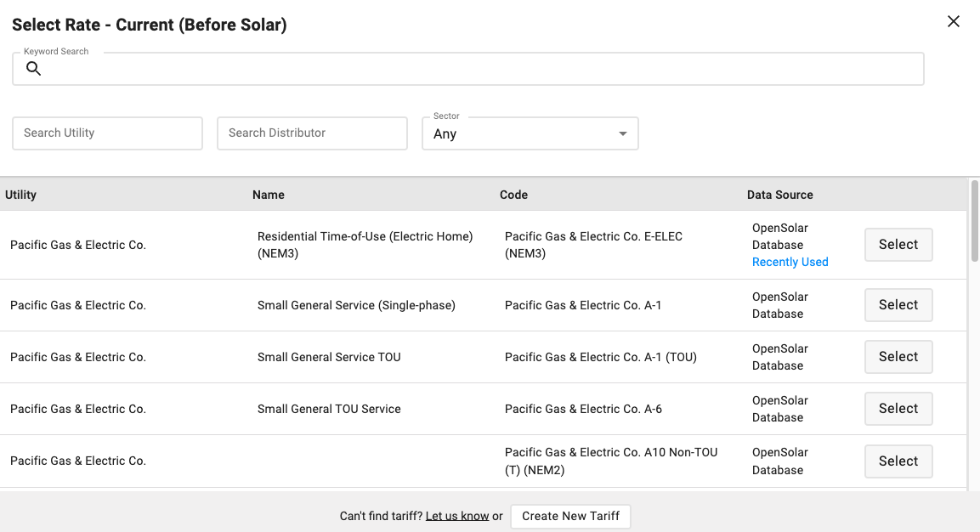Open the Sector dropdown set to Any
Viewport: 980px width, 532px height.
(530, 133)
